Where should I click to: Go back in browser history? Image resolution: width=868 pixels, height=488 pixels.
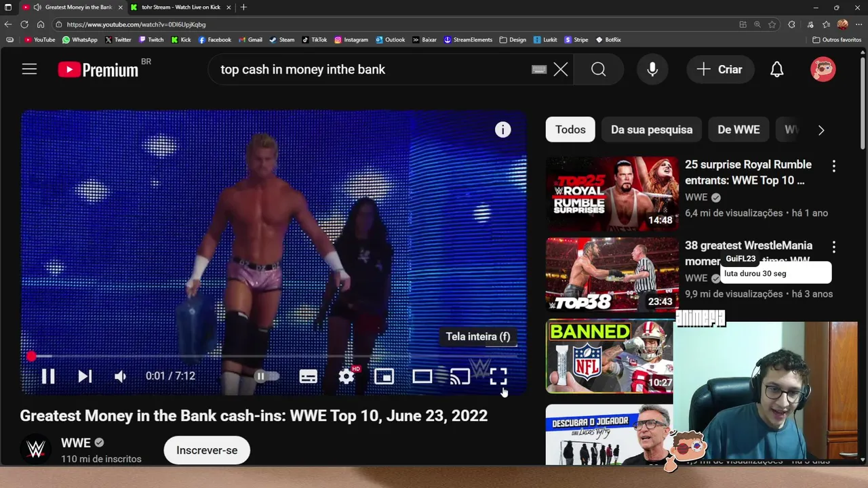pos(8,24)
